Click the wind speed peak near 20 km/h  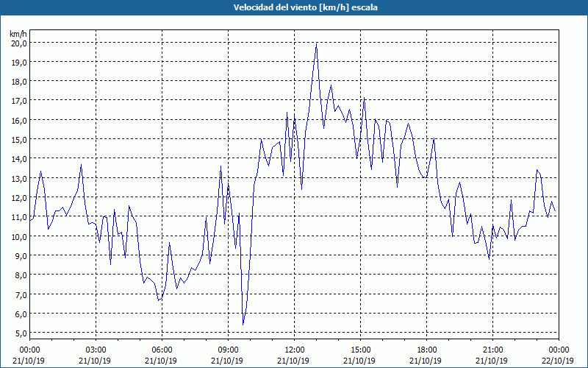tap(317, 44)
